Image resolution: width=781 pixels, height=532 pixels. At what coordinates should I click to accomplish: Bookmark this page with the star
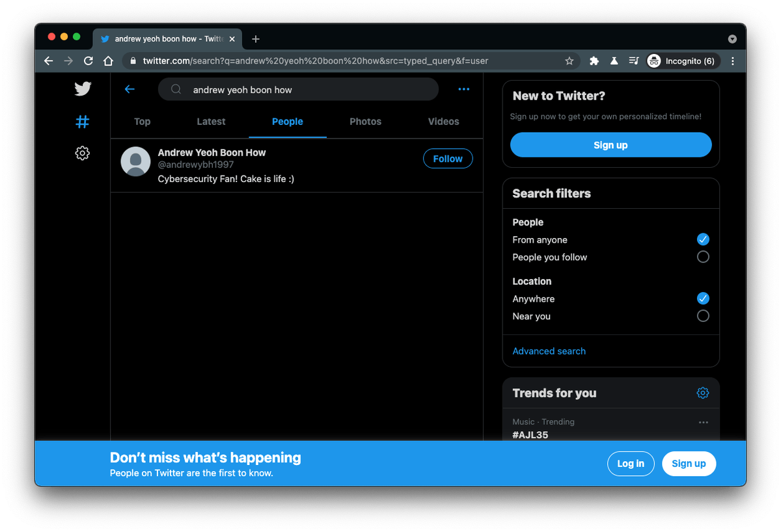coord(569,61)
